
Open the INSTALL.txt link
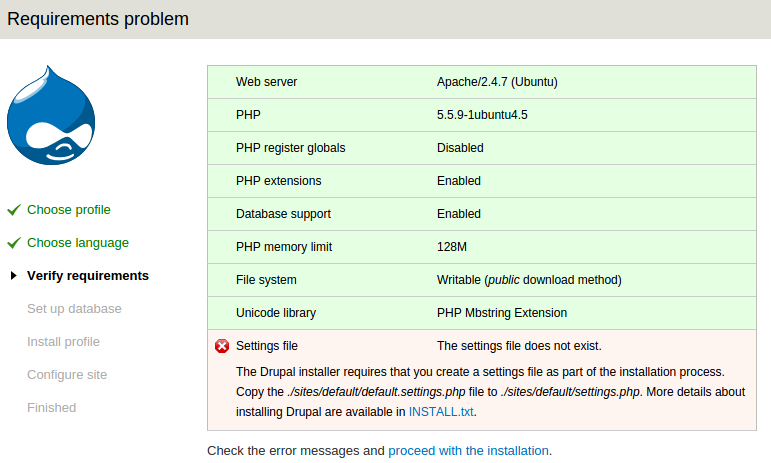(441, 411)
